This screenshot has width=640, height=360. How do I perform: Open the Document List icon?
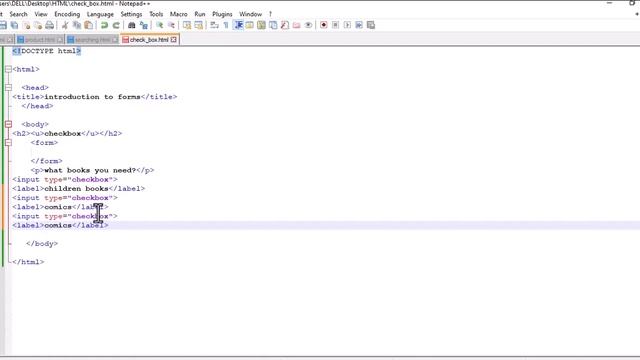click(273, 25)
